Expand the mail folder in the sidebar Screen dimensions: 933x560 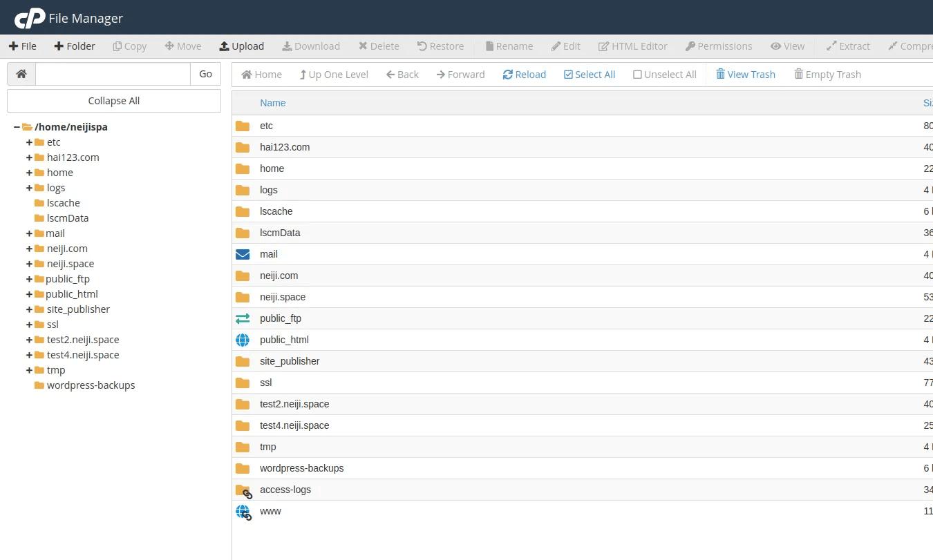[28, 233]
